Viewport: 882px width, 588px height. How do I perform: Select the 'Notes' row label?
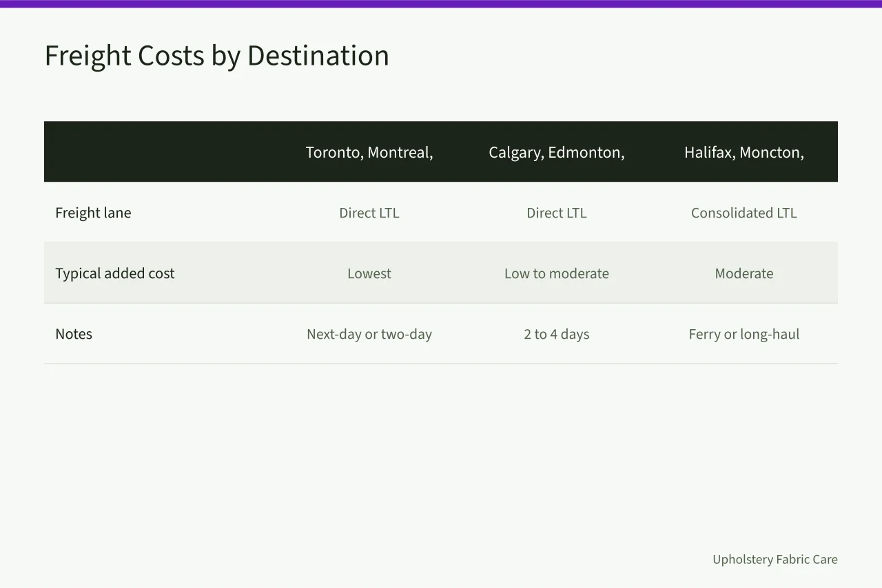(74, 334)
